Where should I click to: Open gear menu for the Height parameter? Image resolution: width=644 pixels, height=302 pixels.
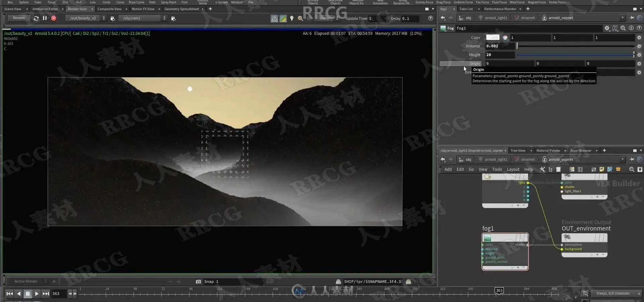639,55
